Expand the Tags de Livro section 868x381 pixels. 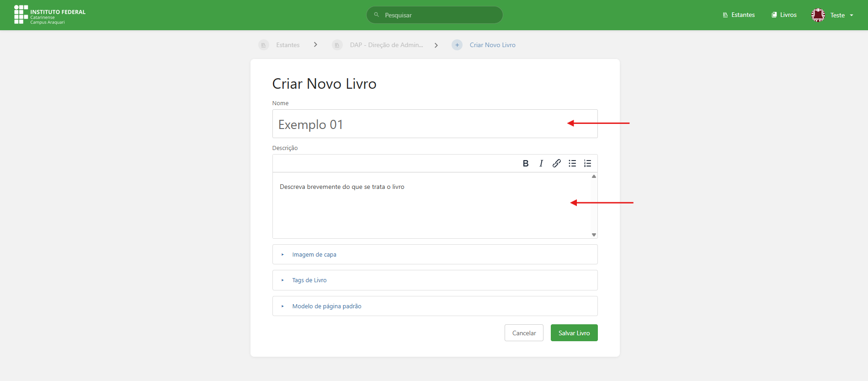(309, 280)
